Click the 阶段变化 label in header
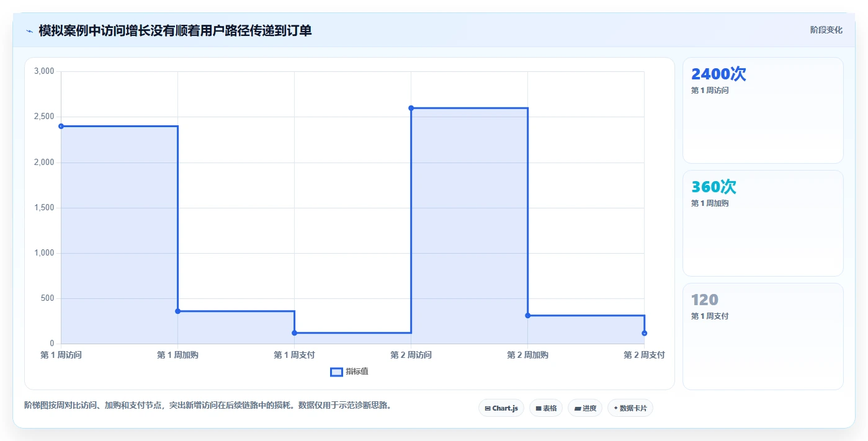 [826, 30]
